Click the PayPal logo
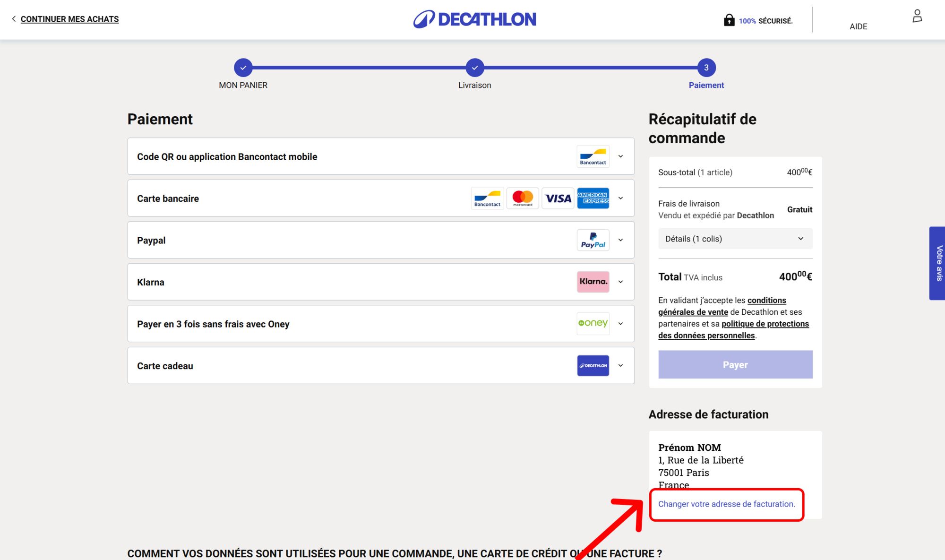The image size is (945, 560). [x=593, y=240]
